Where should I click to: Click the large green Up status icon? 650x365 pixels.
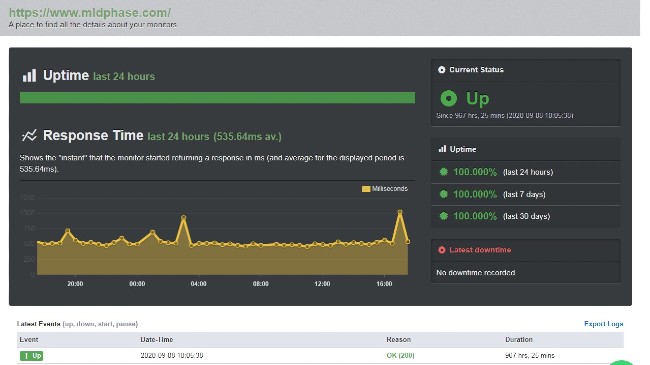pyautogui.click(x=449, y=98)
